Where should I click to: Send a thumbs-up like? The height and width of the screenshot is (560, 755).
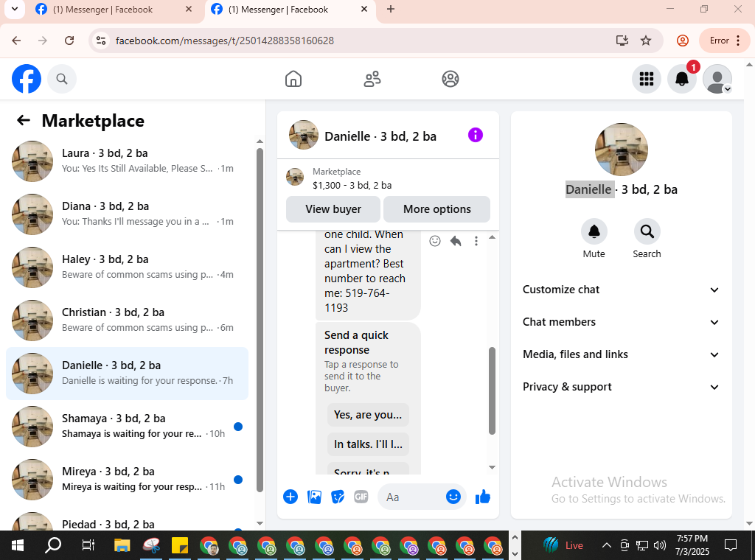[x=482, y=497]
